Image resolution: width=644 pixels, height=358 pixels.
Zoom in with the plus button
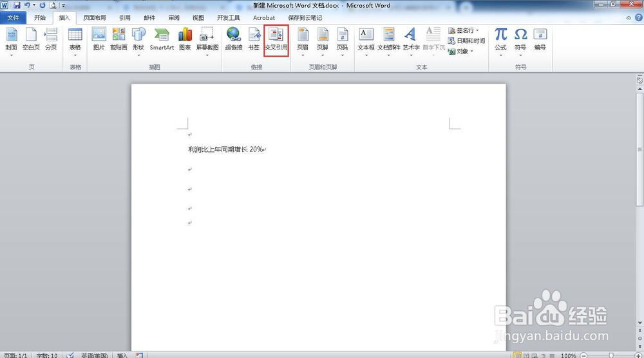click(x=639, y=355)
